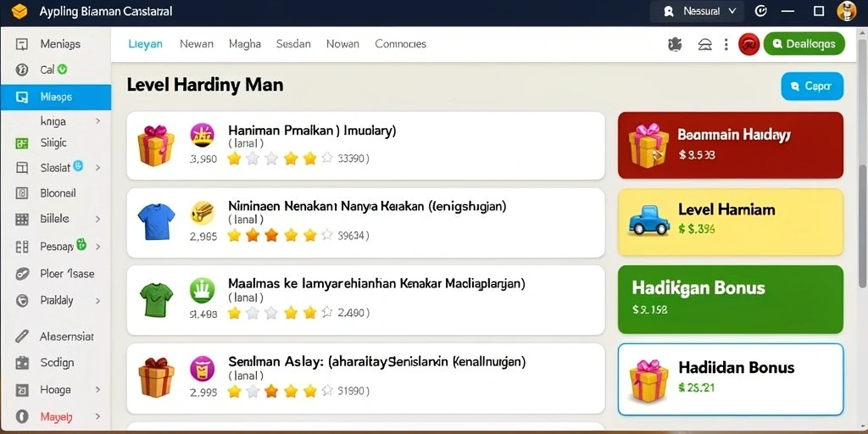Click the Nininaen Nenakanı Nanya item title
Viewport: 868px width, 434px height.
(367, 207)
